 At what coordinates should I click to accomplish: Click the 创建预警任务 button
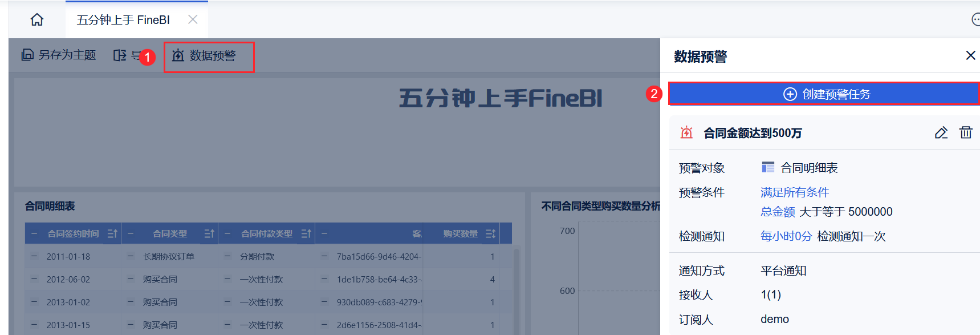tap(824, 94)
